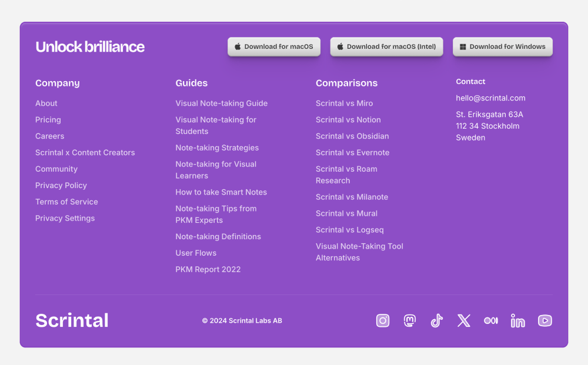
Task: Open Privacy Settings link
Action: pyautogui.click(x=65, y=218)
